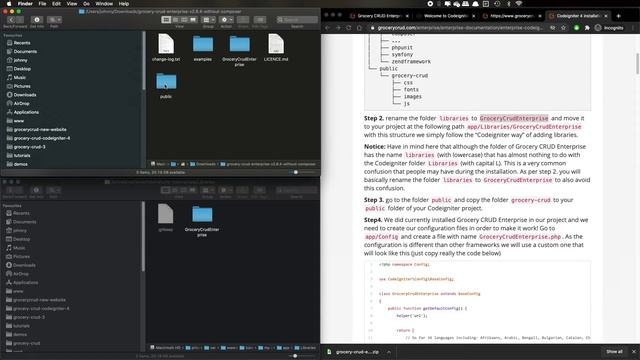Image resolution: width=640 pixels, height=360 pixels.
Task: Open Go menu in menu bar
Action: tap(87, 4)
